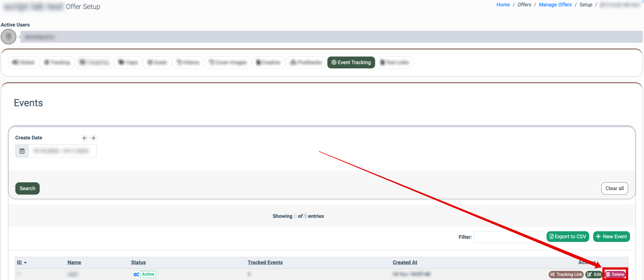644x280 pixels.
Task: Select the Event Tracking tab
Action: [x=351, y=62]
